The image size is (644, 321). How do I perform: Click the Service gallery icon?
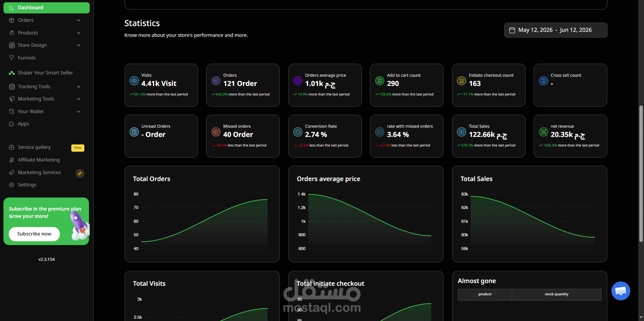click(11, 147)
